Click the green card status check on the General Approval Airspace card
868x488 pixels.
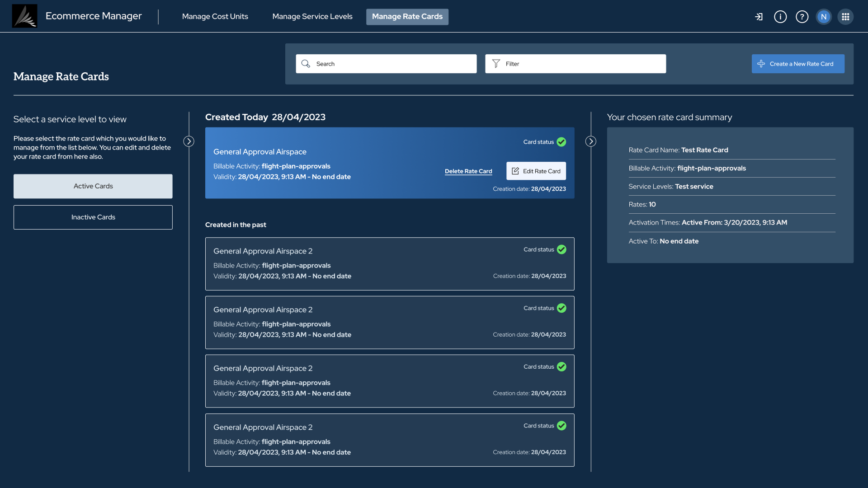561,142
